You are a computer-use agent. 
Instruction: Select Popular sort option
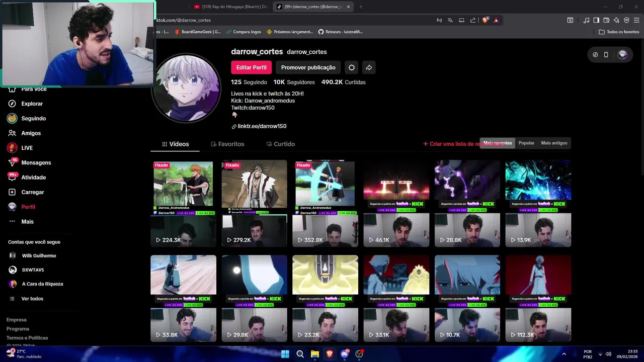coord(526,143)
